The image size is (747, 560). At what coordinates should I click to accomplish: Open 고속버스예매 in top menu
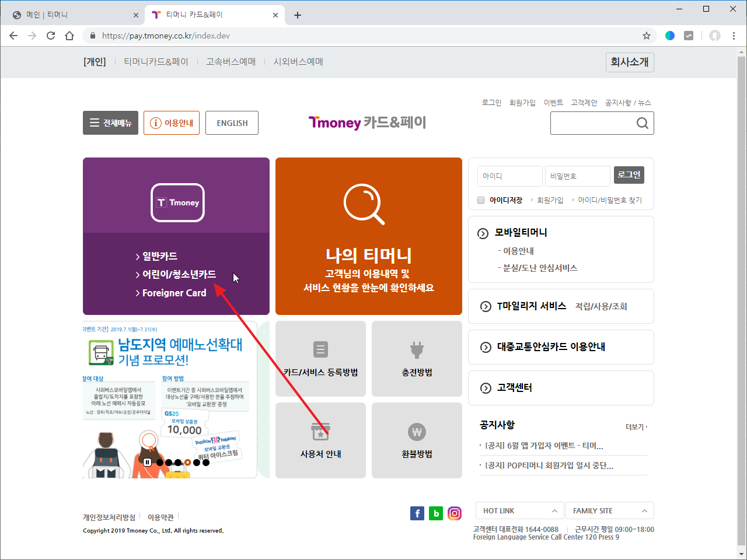231,61
